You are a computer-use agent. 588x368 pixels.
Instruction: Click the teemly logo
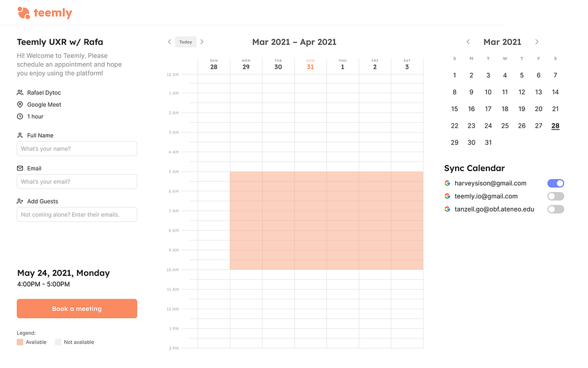point(45,13)
